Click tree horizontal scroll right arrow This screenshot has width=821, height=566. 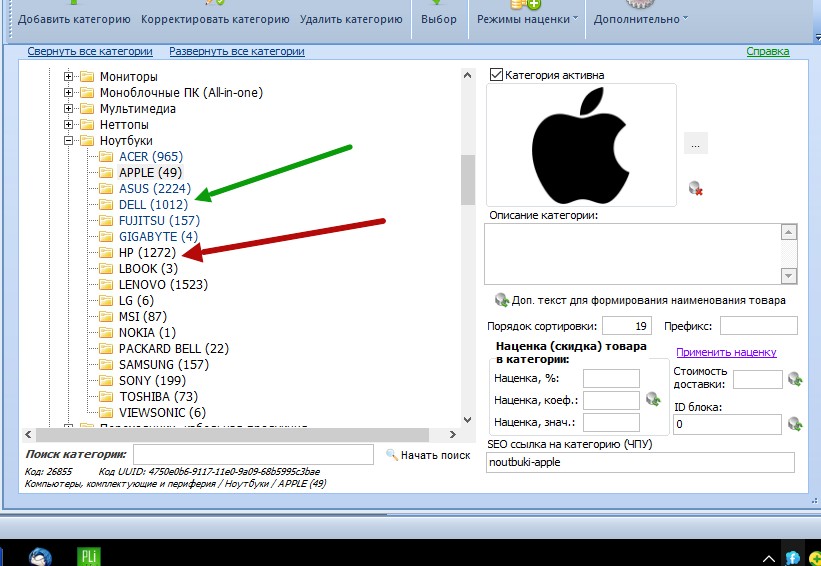click(452, 435)
